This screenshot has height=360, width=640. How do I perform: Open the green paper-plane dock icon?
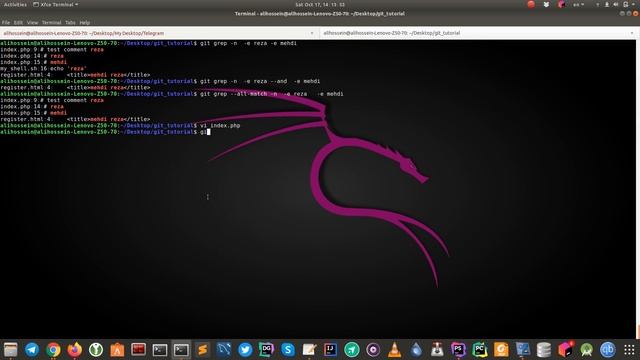click(351, 350)
